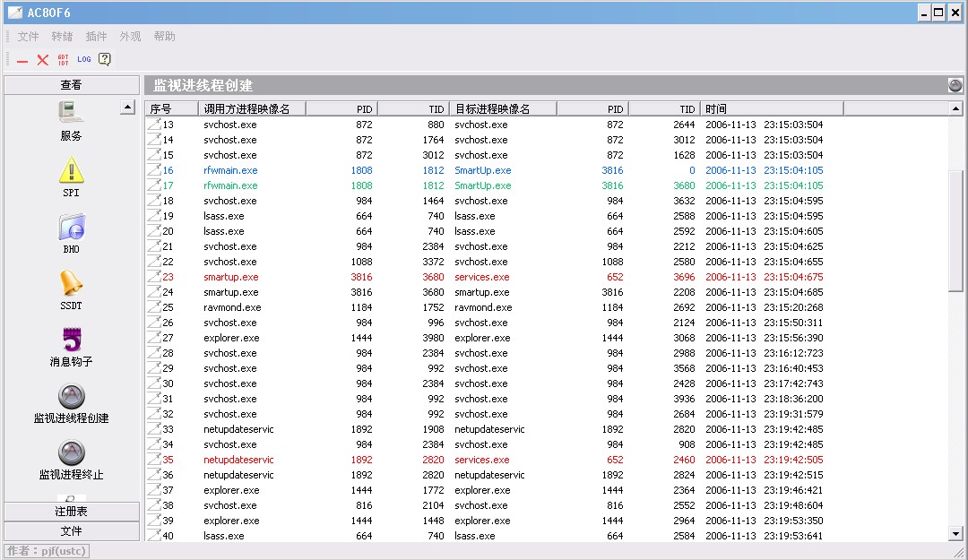
Task: Click the row icon for entry 16
Action: click(x=153, y=169)
